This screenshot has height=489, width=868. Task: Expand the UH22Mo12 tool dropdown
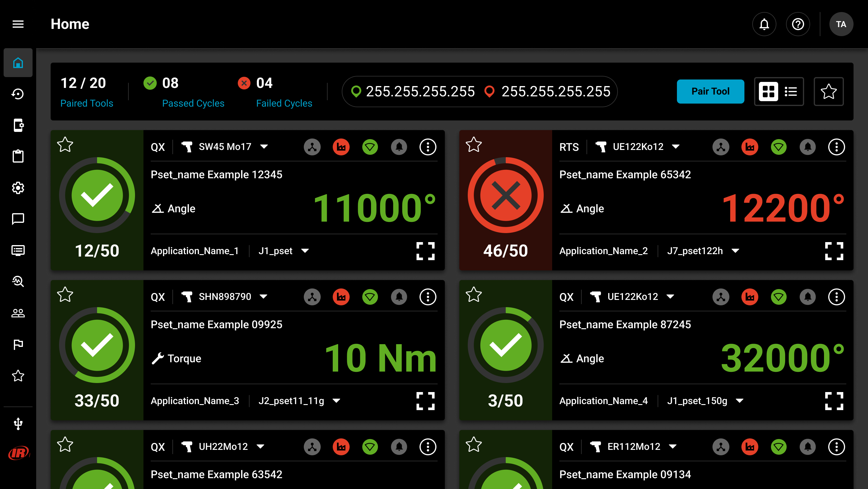(x=260, y=447)
